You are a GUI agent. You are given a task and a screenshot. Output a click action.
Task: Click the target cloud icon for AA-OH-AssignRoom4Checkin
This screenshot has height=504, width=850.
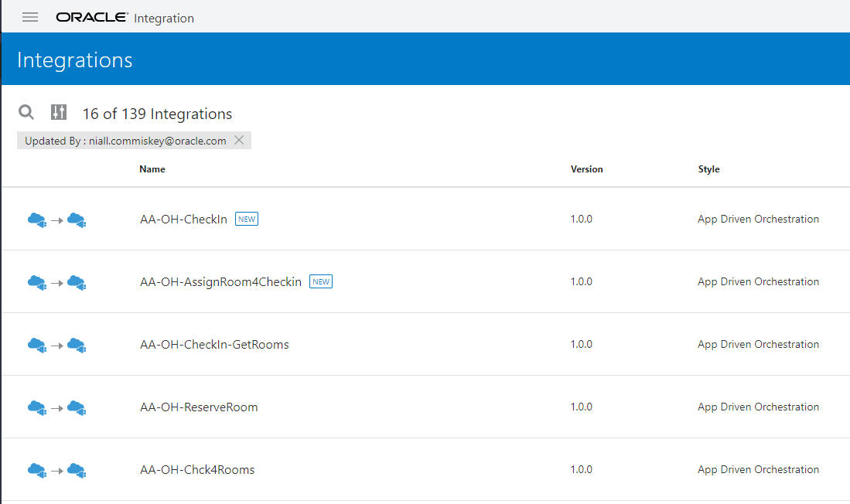pos(76,282)
